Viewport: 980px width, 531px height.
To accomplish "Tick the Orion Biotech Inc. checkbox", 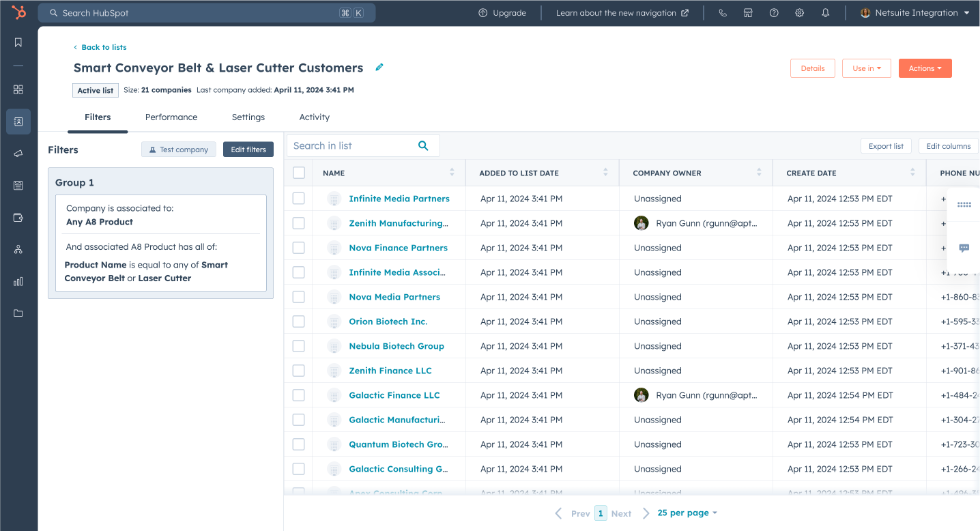I will click(x=299, y=321).
